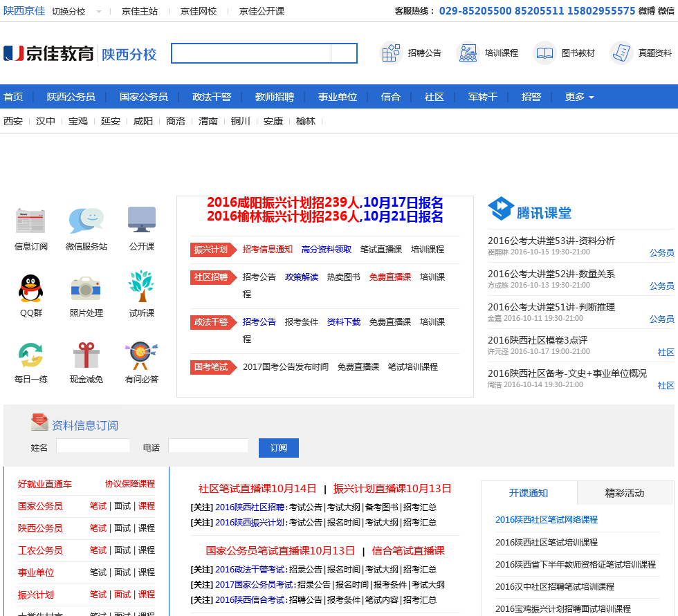Switch to the 精彩活动 tab

click(625, 493)
